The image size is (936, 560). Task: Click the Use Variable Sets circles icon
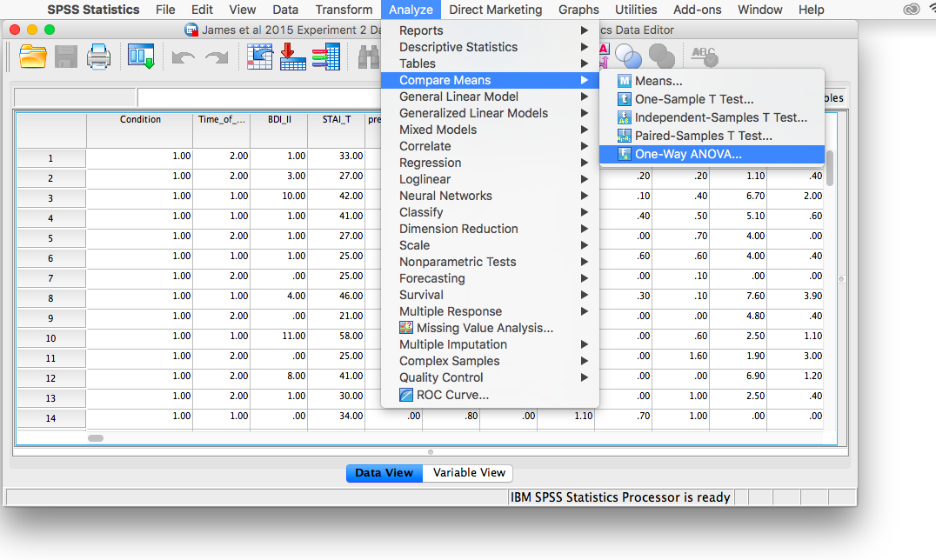click(628, 57)
